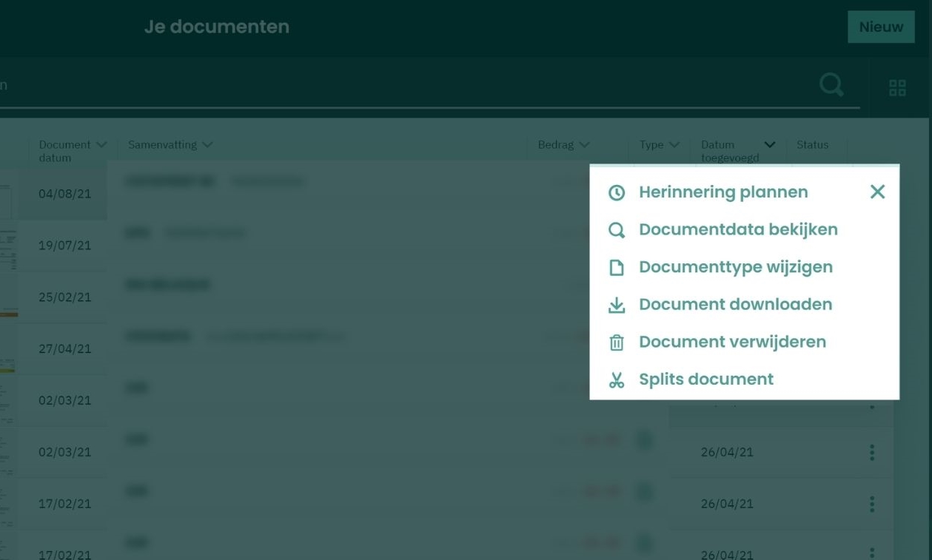Click the scissors icon beside Splits document
Image resolution: width=932 pixels, height=560 pixels.
[617, 380]
